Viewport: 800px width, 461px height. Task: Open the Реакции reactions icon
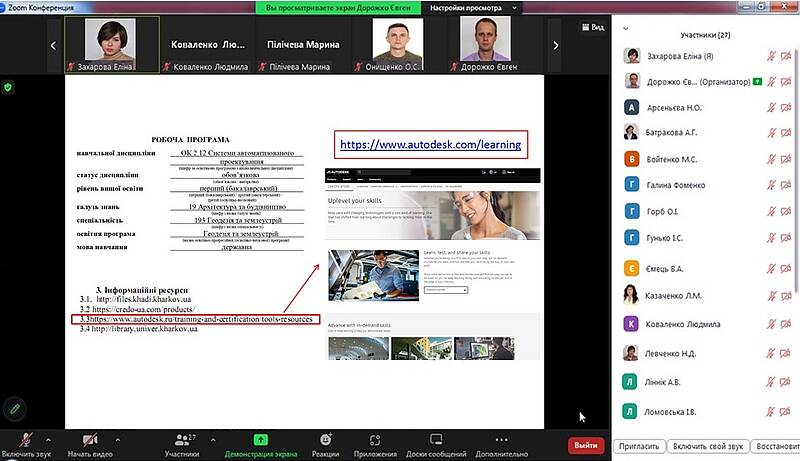[x=325, y=439]
